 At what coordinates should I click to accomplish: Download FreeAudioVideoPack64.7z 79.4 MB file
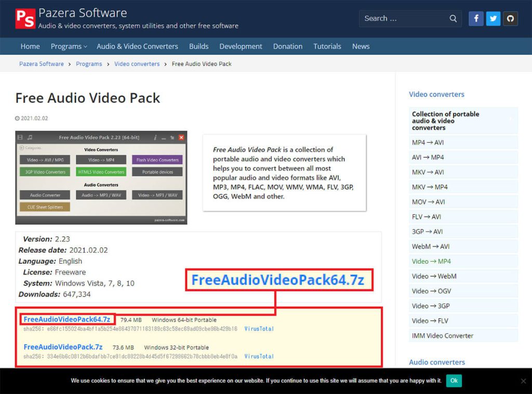coord(67,319)
